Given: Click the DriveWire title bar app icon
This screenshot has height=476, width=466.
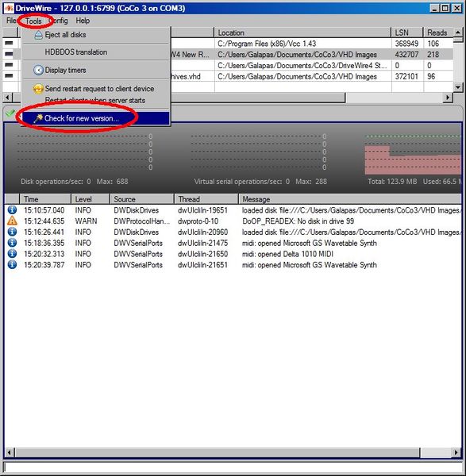Looking at the screenshot, I should (9, 8).
